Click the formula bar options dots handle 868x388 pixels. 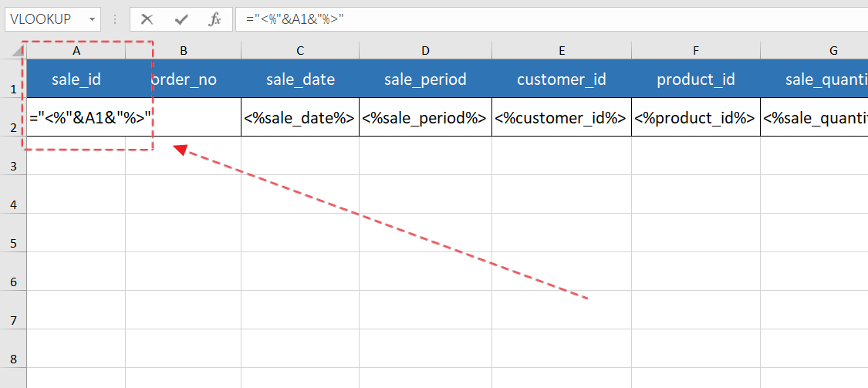(115, 19)
